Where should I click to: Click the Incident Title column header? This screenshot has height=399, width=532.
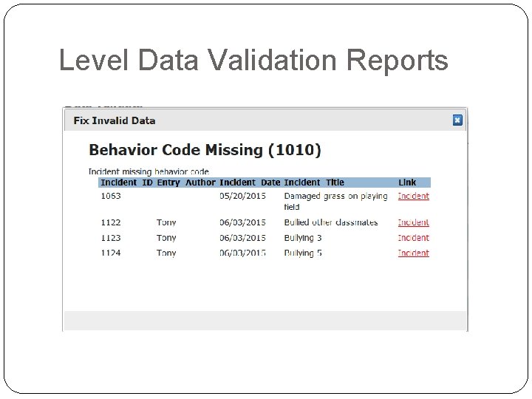(314, 183)
